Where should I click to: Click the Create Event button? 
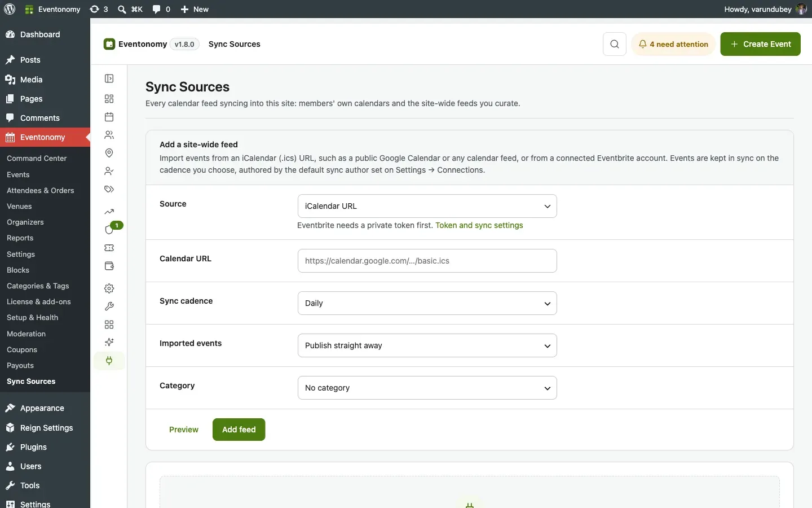761,44
